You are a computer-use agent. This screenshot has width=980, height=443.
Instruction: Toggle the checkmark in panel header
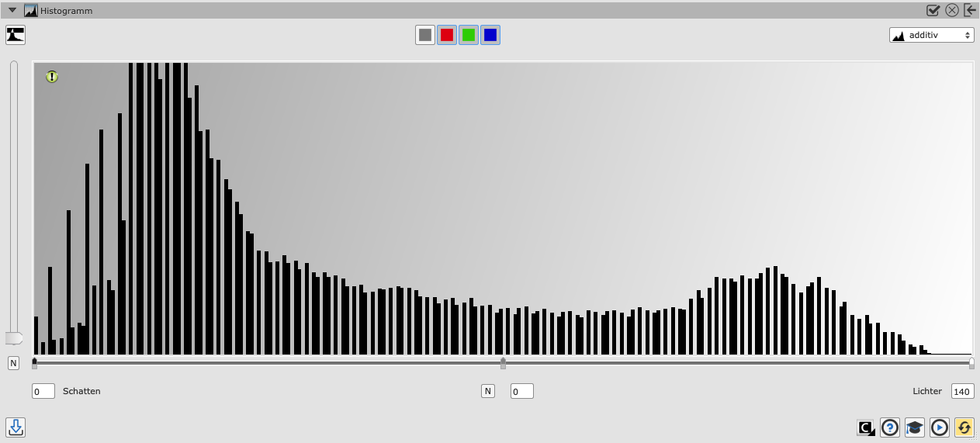[x=933, y=10]
